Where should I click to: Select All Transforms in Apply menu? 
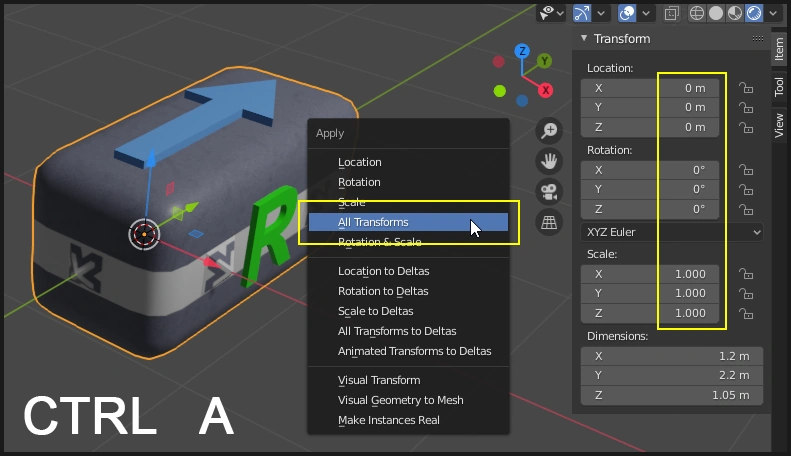408,222
